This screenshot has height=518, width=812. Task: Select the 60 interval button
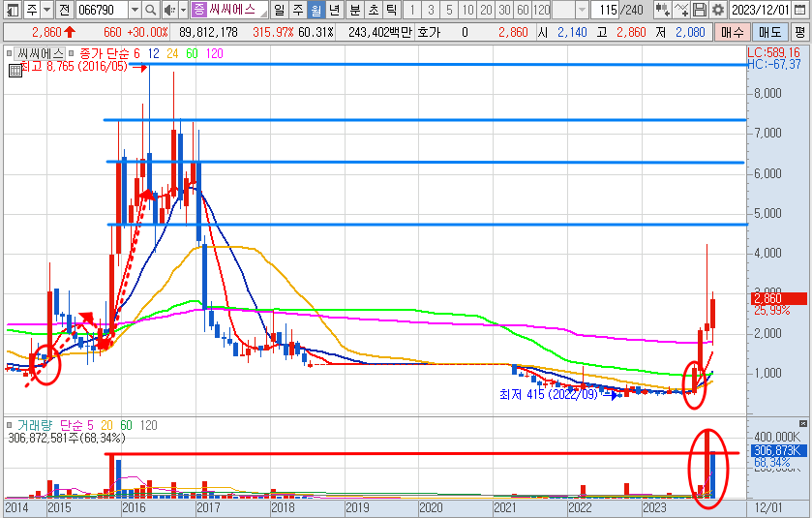click(523, 10)
